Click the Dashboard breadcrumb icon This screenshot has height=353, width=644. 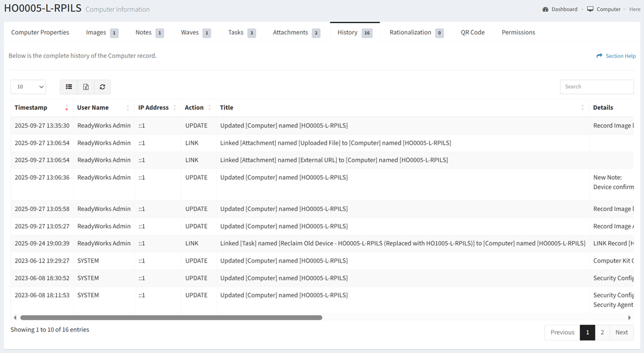click(545, 9)
